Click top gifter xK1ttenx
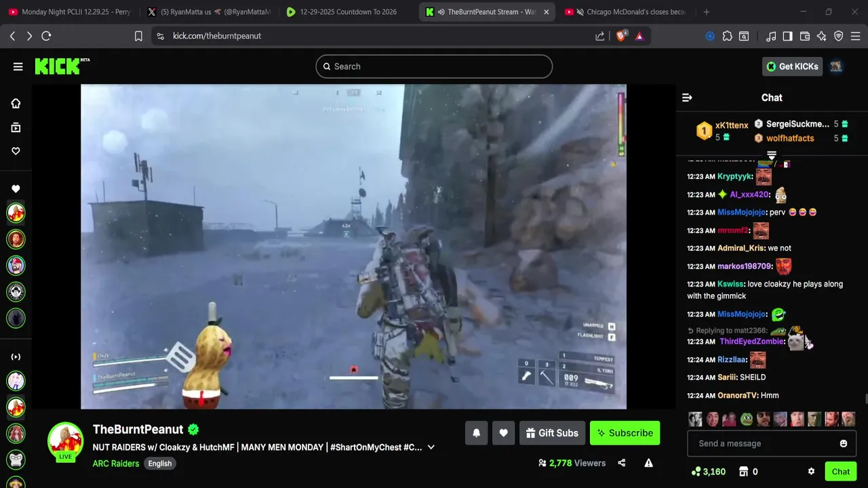This screenshot has width=868, height=488. [732, 125]
